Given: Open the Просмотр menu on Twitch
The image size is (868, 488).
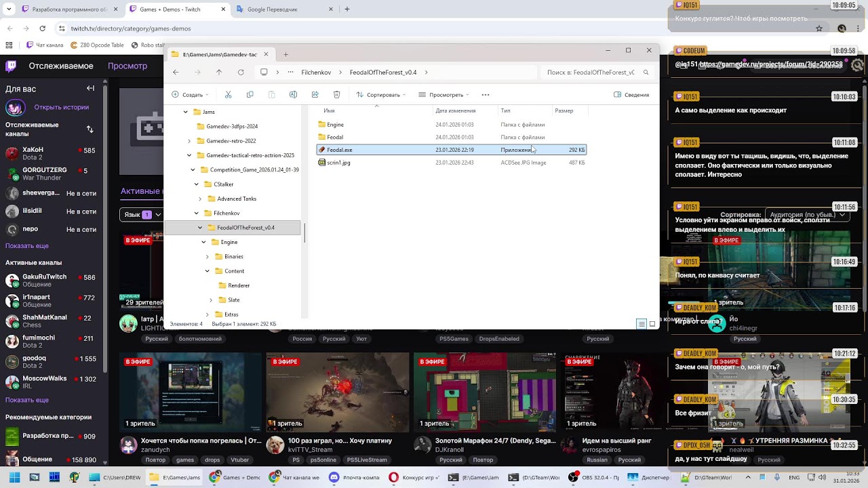Looking at the screenshot, I should 127,66.
